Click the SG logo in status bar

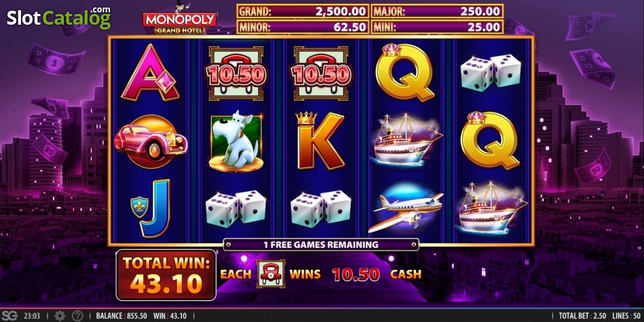(x=10, y=316)
